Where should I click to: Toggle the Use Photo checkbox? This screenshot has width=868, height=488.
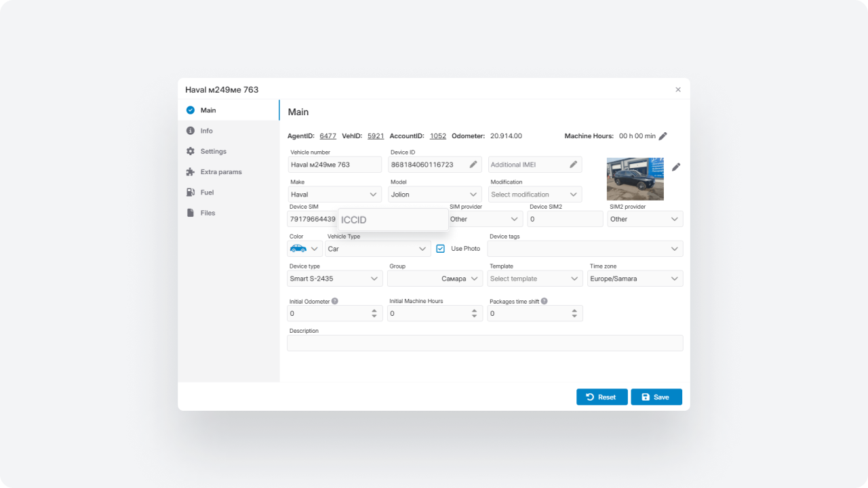click(x=441, y=249)
